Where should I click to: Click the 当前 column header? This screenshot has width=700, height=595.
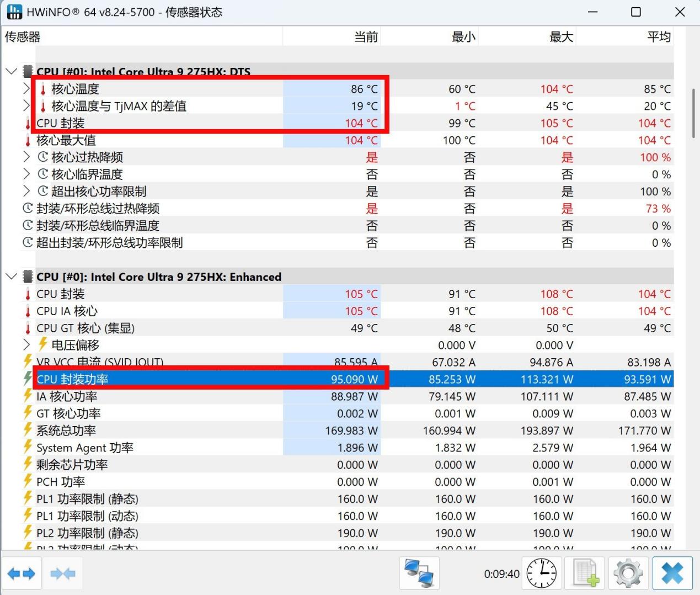click(332, 37)
